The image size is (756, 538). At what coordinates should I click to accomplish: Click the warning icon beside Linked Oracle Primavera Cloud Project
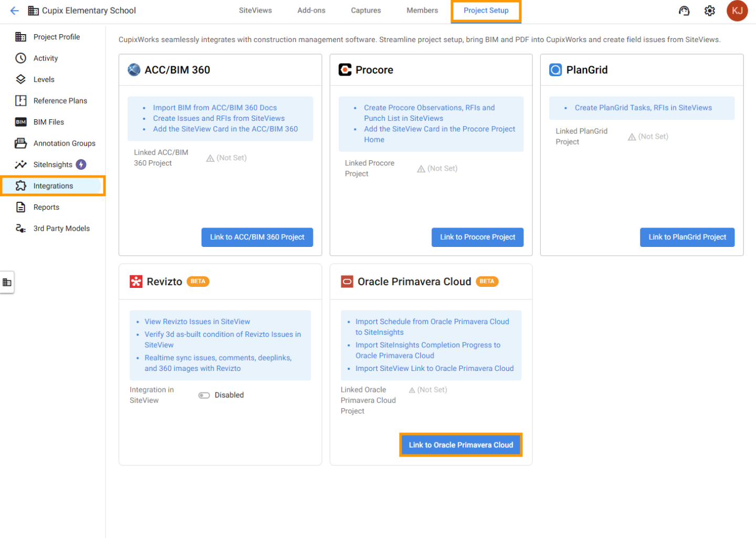click(412, 390)
